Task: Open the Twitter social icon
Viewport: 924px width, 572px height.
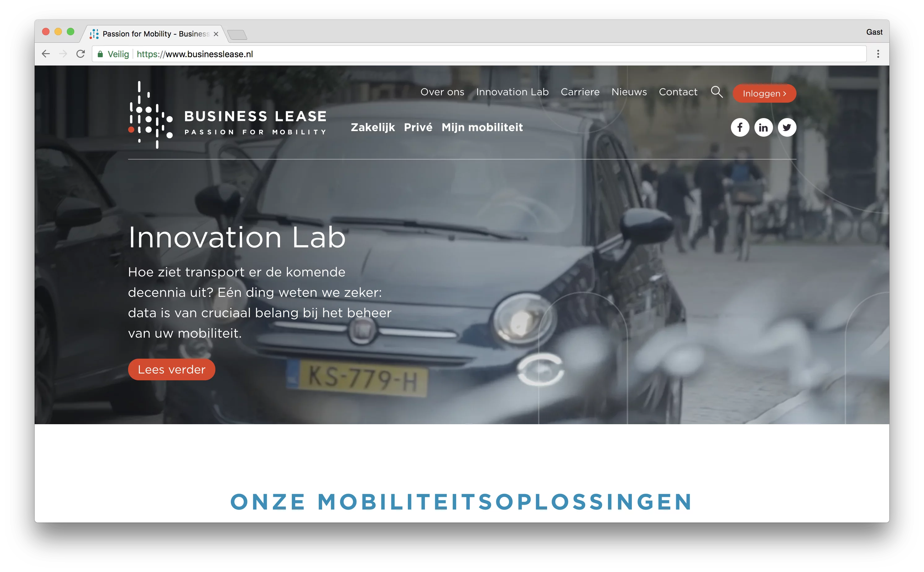Action: tap(786, 127)
